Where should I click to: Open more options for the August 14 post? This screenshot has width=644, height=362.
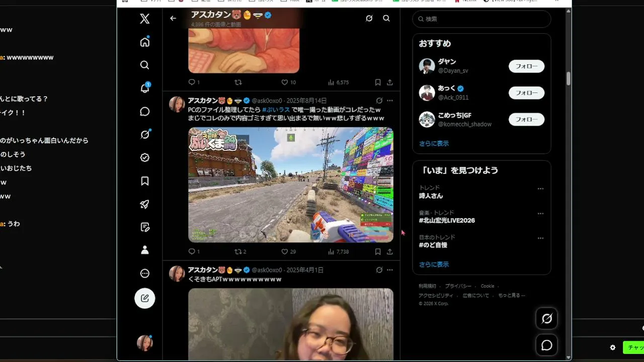390,101
